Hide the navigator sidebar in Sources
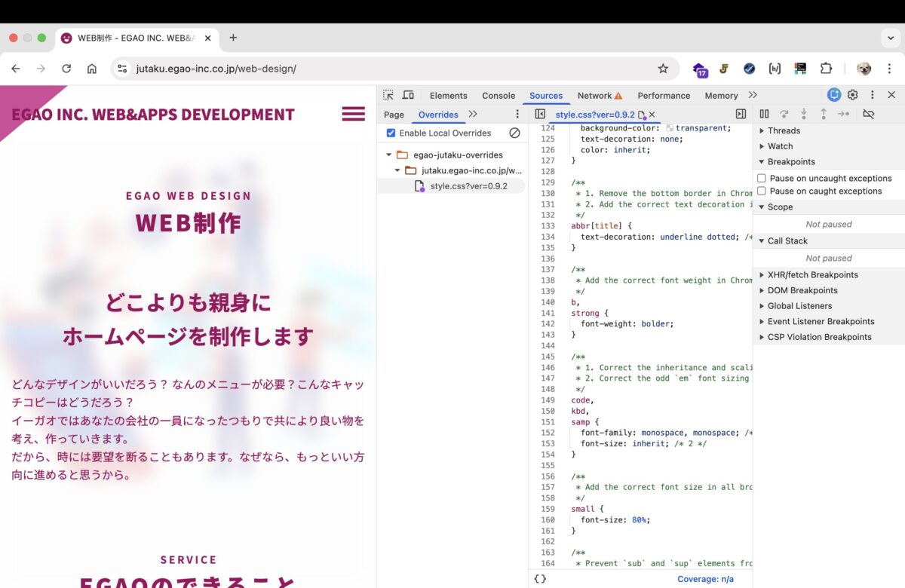The width and height of the screenshot is (905, 588). pos(540,114)
